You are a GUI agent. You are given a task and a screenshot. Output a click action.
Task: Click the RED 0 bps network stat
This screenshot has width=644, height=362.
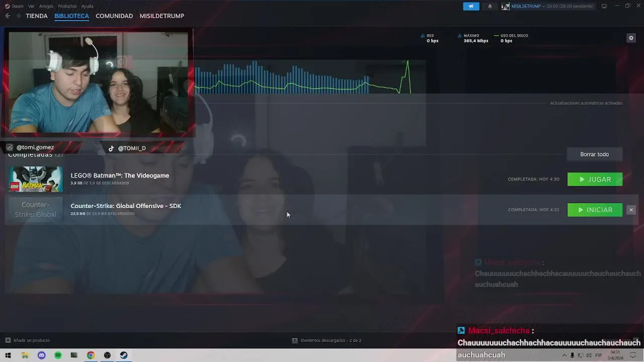430,38
